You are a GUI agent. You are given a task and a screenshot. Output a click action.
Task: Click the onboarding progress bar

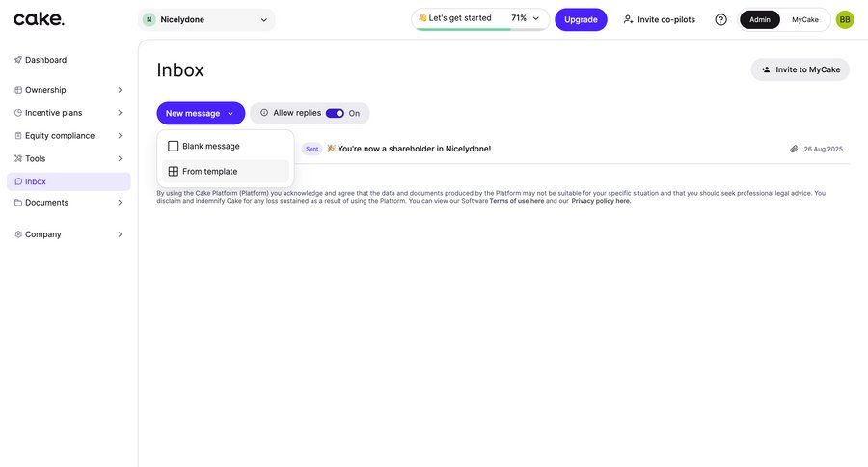click(x=480, y=29)
